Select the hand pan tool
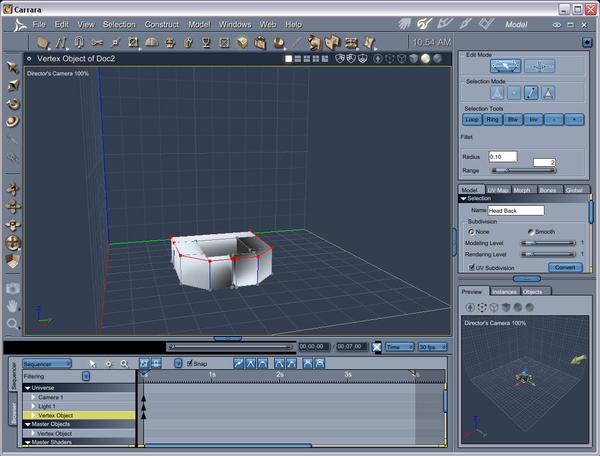This screenshot has width=600, height=456. [x=13, y=306]
